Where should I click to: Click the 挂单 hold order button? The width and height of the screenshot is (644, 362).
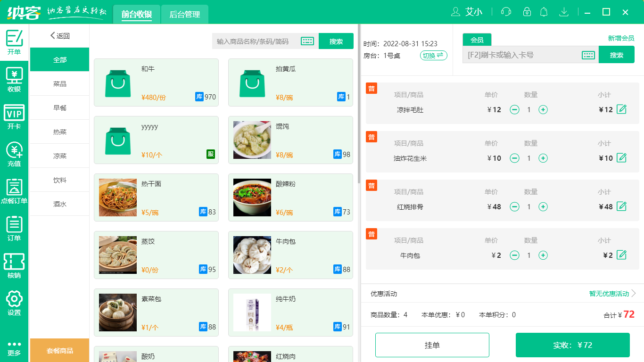point(432,345)
